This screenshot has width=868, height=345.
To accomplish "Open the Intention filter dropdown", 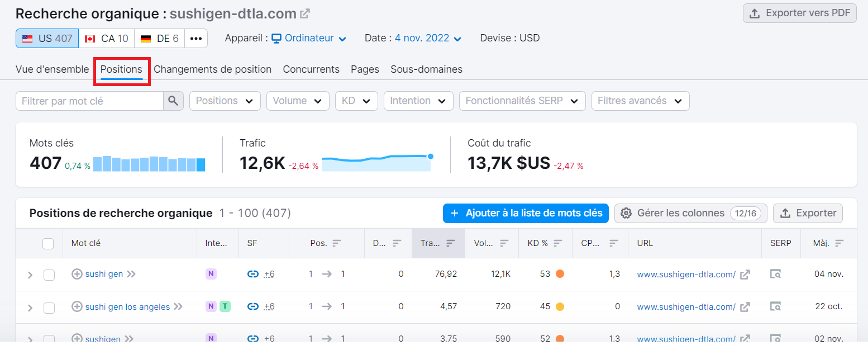I will pyautogui.click(x=418, y=101).
